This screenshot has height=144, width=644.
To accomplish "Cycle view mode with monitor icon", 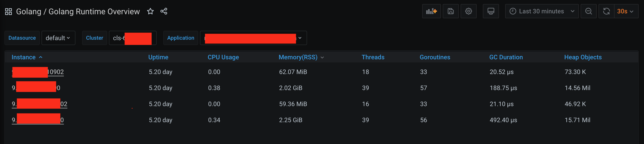I will pos(491,11).
